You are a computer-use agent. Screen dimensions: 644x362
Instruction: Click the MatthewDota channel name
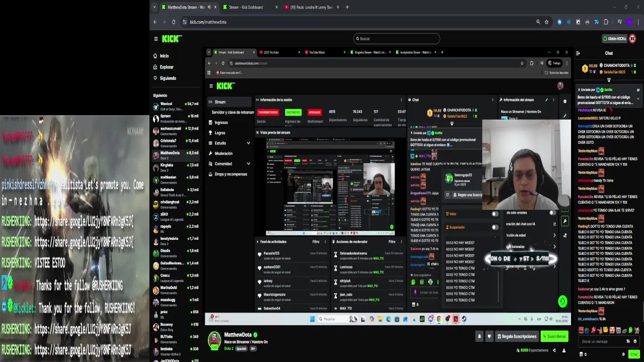(238, 335)
